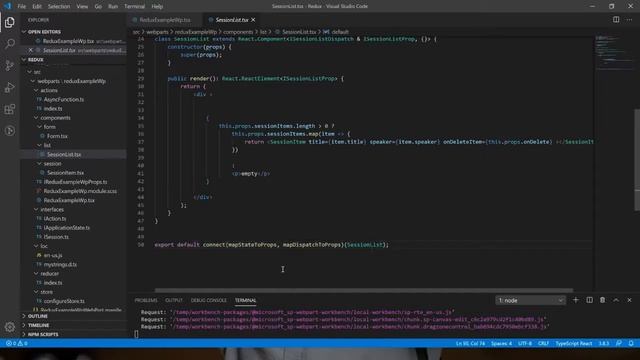This screenshot has width=640, height=360.
Task: Switch to the Output panel tab
Action: (174, 300)
